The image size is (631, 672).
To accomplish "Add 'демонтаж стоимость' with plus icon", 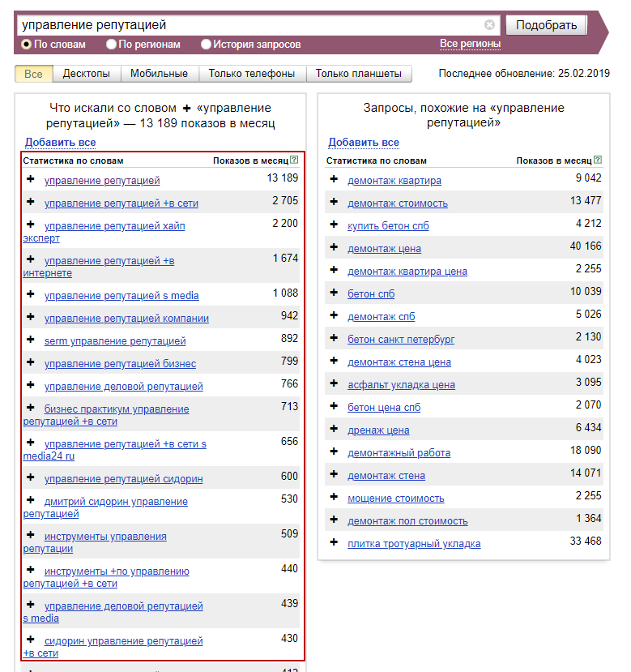I will coord(334,202).
